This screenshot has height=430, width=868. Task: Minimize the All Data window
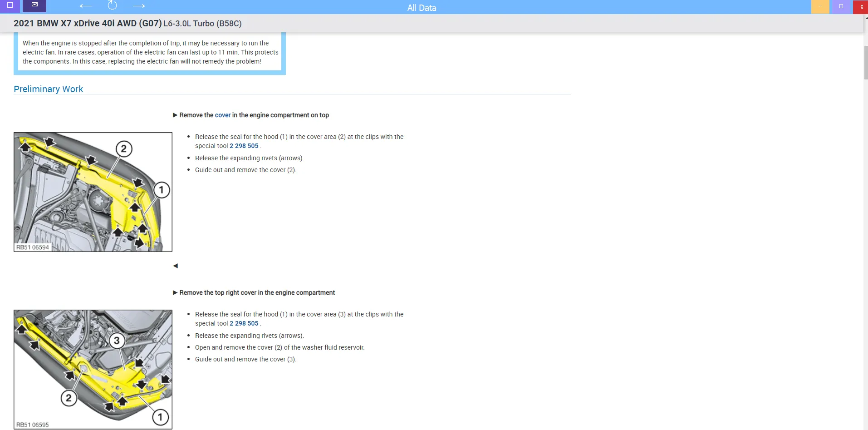pyautogui.click(x=820, y=6)
